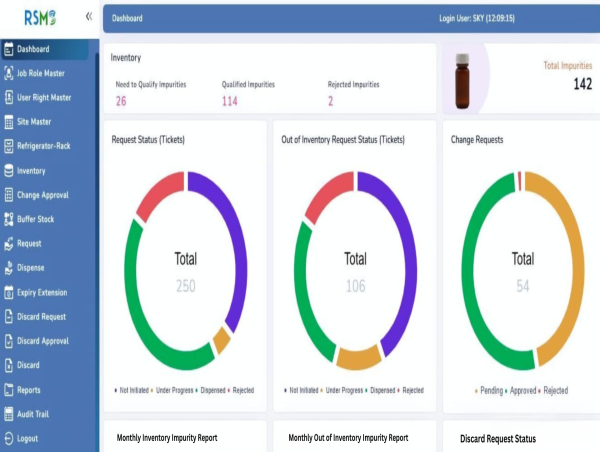Toggle Dispensed legend in Request Status chart
The width and height of the screenshot is (600, 452).
pos(210,390)
